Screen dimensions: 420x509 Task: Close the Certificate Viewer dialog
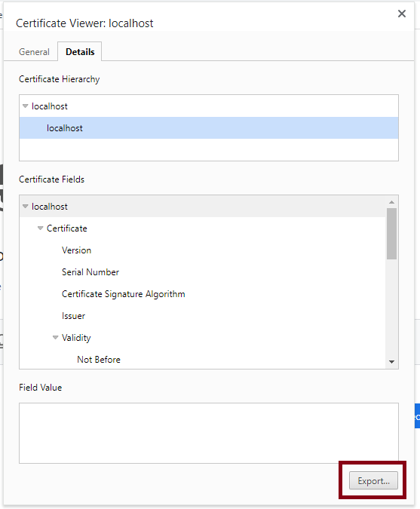(x=401, y=14)
